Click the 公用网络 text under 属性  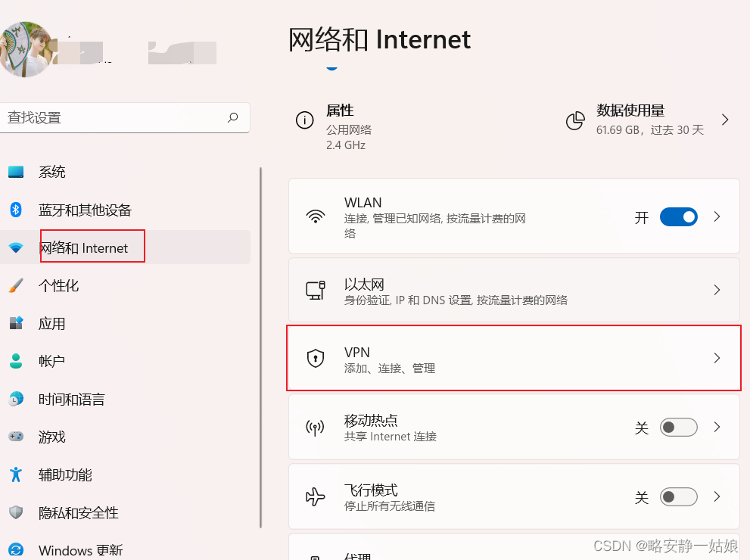[349, 129]
